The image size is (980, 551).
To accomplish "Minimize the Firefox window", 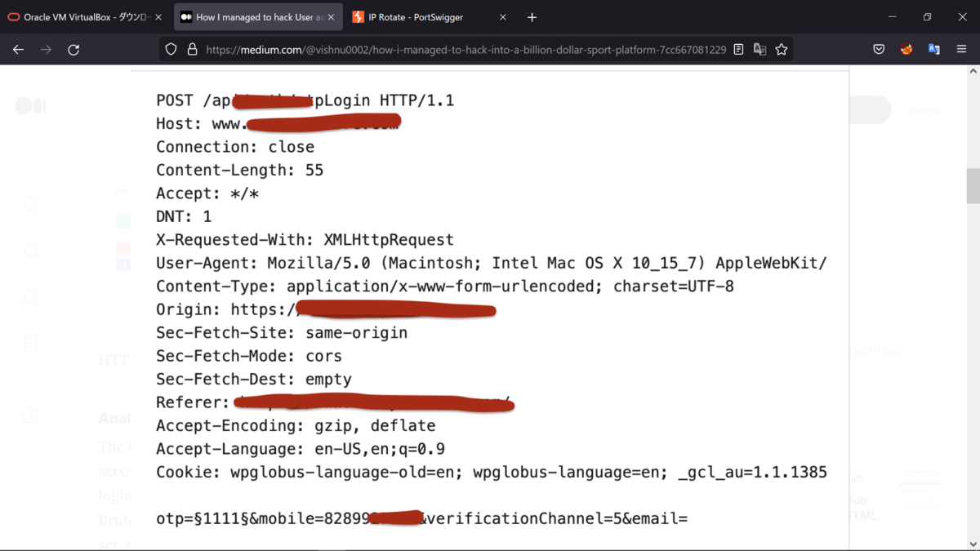I will coord(892,16).
